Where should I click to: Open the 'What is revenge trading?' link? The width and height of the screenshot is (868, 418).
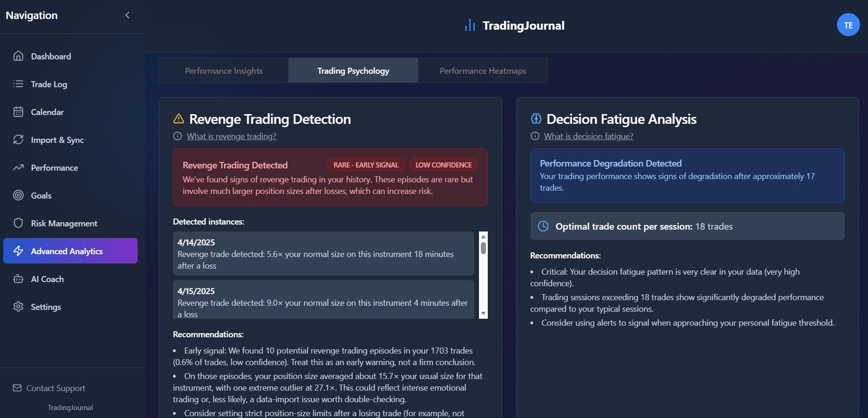pyautogui.click(x=231, y=136)
